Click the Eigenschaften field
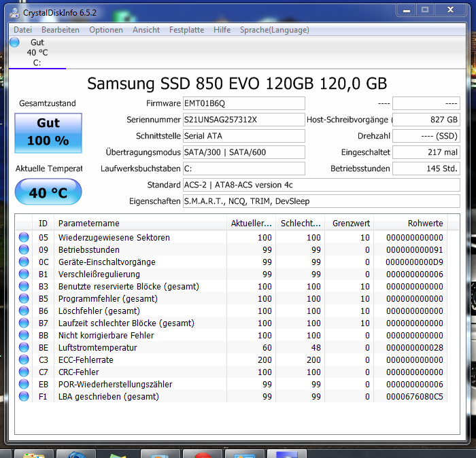 322,201
